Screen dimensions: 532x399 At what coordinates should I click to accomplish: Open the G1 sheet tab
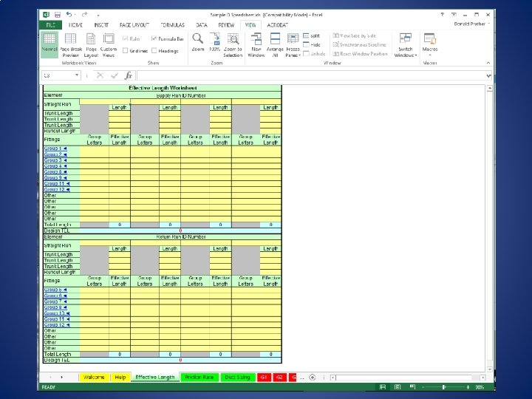coord(264,378)
